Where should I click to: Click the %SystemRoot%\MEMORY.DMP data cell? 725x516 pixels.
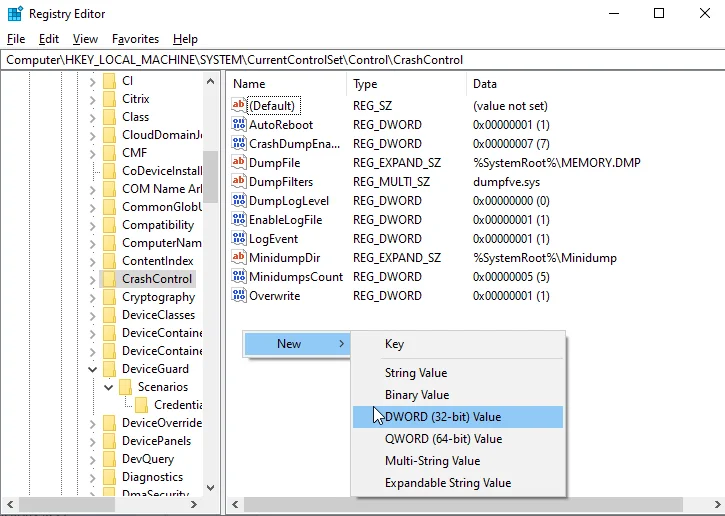click(x=557, y=163)
